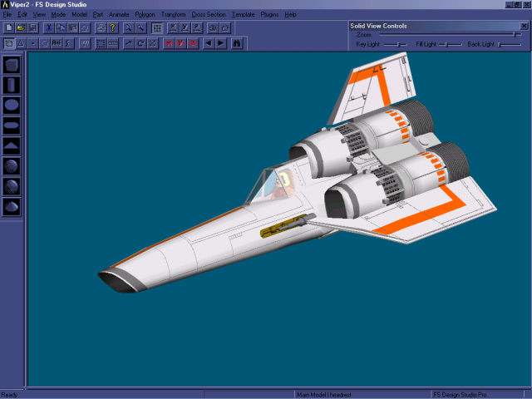532x399 pixels.
Task: Click the Print icon
Action: (x=101, y=27)
